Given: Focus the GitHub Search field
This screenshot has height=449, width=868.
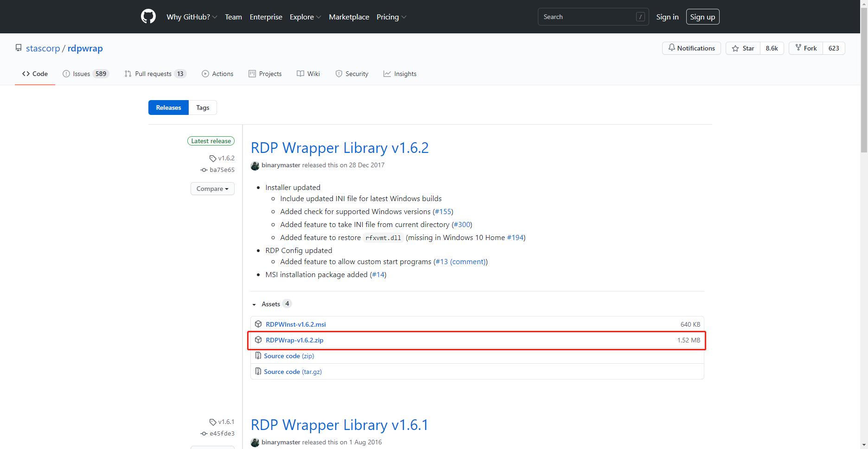Looking at the screenshot, I should (593, 17).
